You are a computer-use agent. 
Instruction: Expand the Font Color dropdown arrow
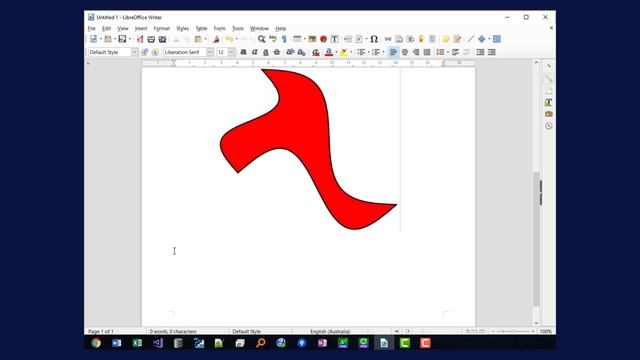336,52
